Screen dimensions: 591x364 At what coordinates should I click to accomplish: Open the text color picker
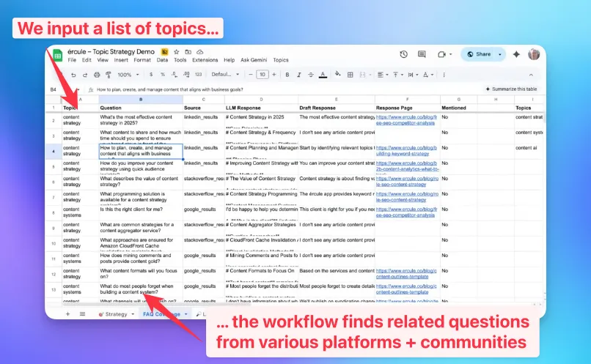[322, 75]
